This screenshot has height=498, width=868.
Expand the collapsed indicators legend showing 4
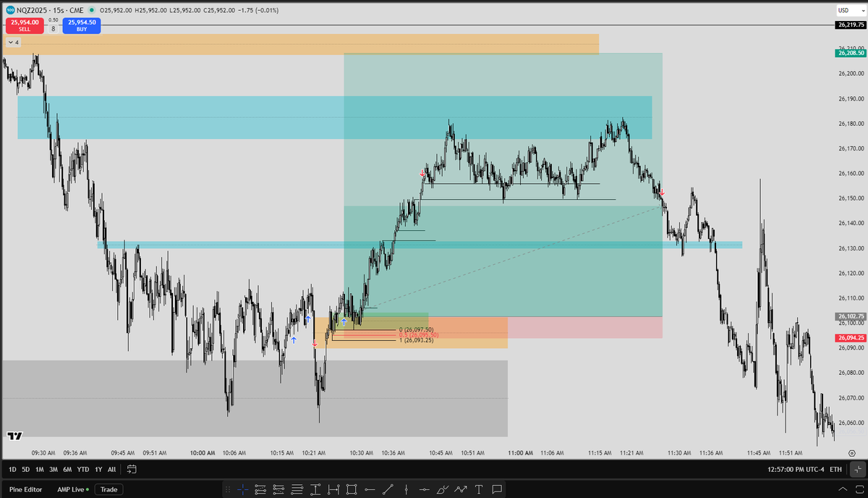(x=13, y=43)
